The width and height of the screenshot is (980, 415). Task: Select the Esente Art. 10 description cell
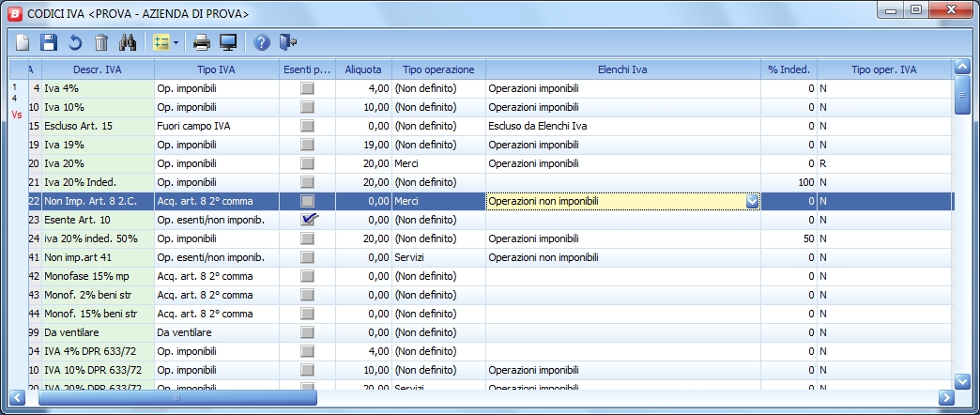coord(98,220)
